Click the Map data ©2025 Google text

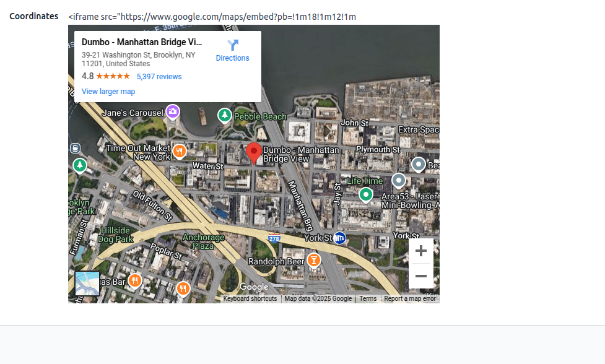click(x=318, y=298)
